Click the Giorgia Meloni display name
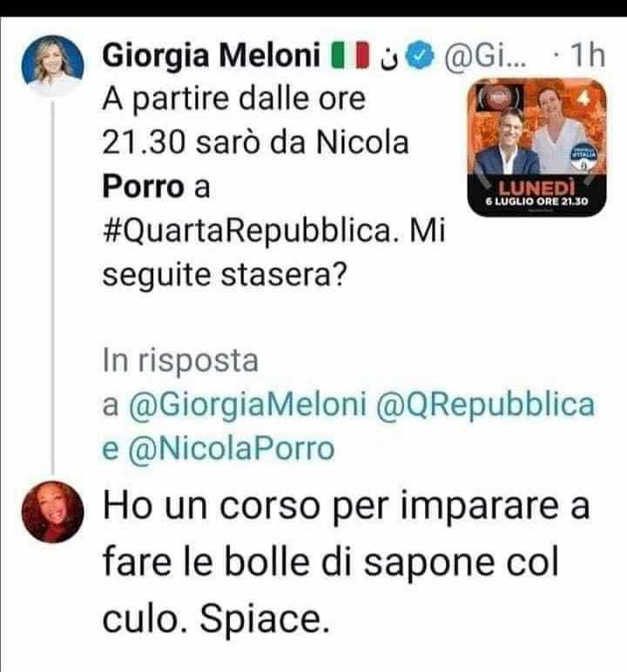 click(x=212, y=56)
